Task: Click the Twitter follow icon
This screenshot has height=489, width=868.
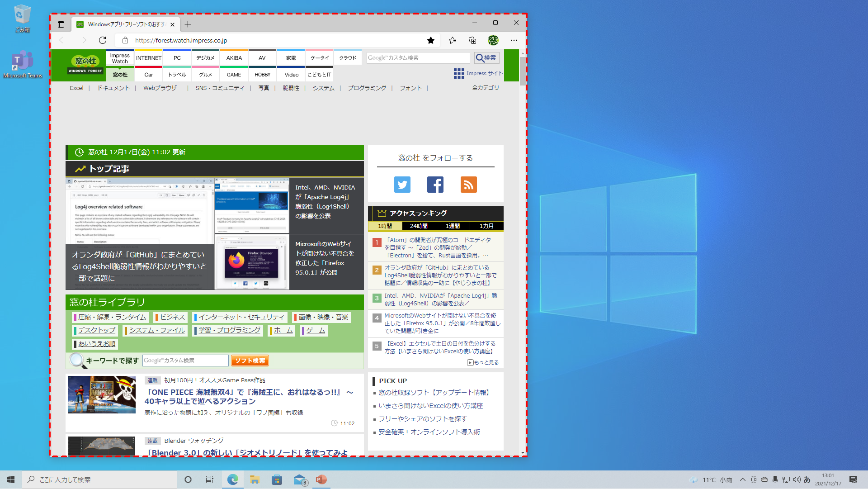Action: (x=402, y=184)
